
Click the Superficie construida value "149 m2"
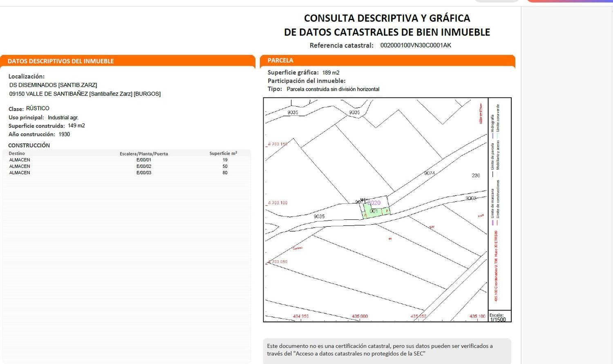[x=76, y=126]
